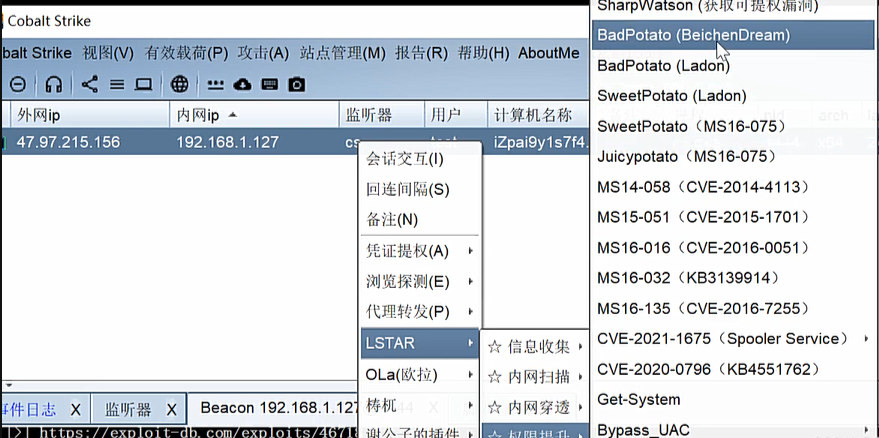Viewport: 879px width, 438px height.
Task: Open credentials via the asterisks icon
Action: coord(215,85)
